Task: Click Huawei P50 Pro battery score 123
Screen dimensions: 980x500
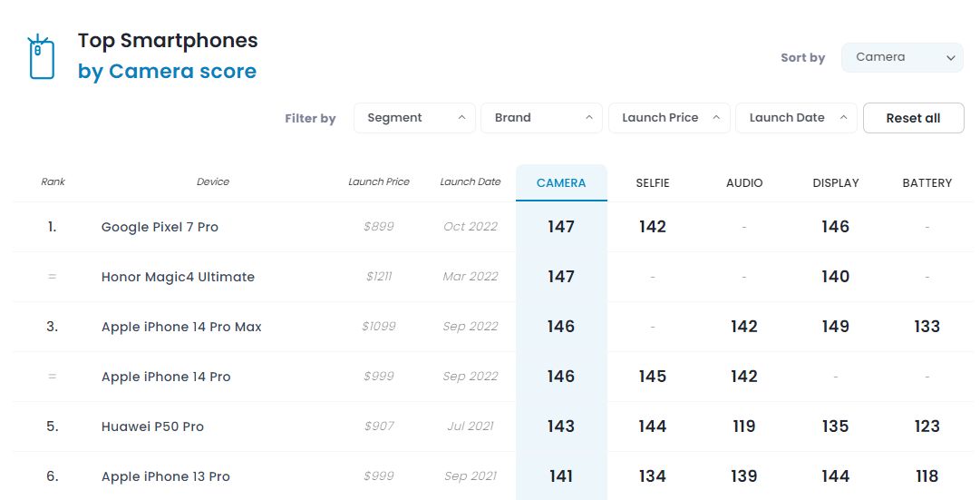Action: pyautogui.click(x=927, y=426)
